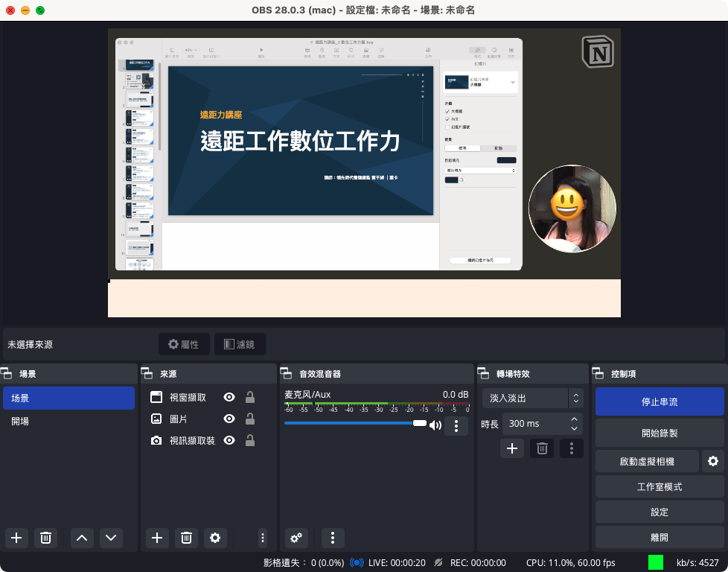Click the 影格遺失 dropped frames readout
The height and width of the screenshot is (572, 728).
tap(304, 563)
